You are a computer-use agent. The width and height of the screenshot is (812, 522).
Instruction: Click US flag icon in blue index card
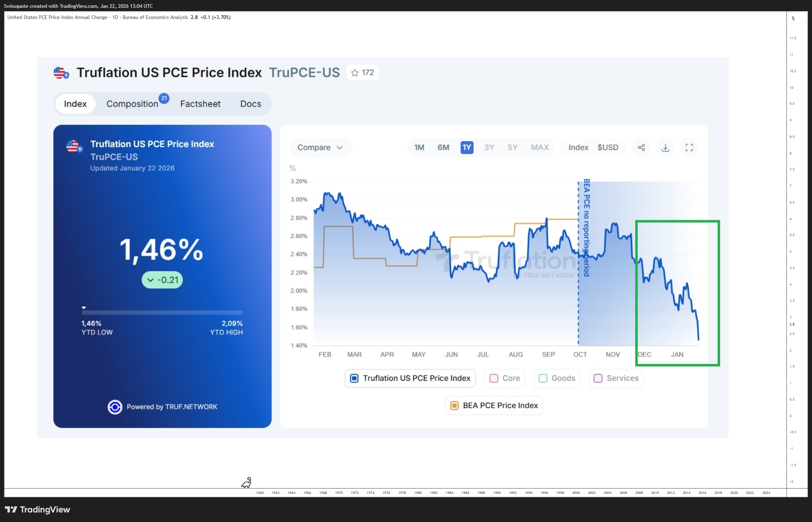74,147
